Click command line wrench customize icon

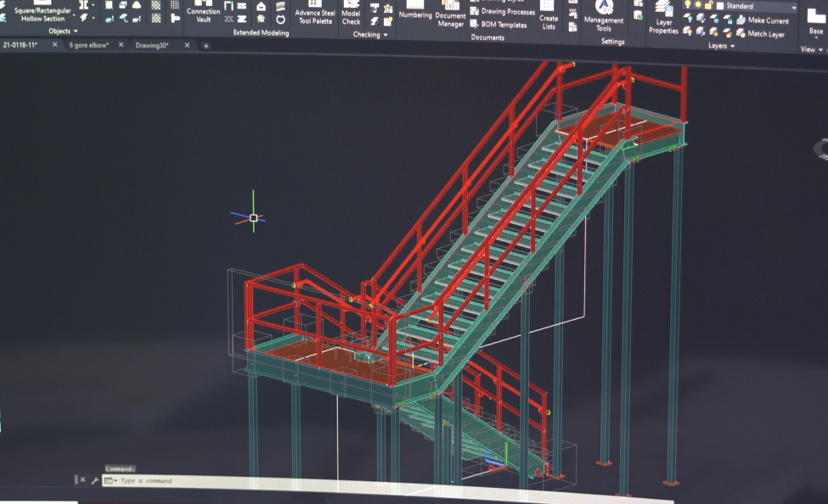pyautogui.click(x=94, y=480)
